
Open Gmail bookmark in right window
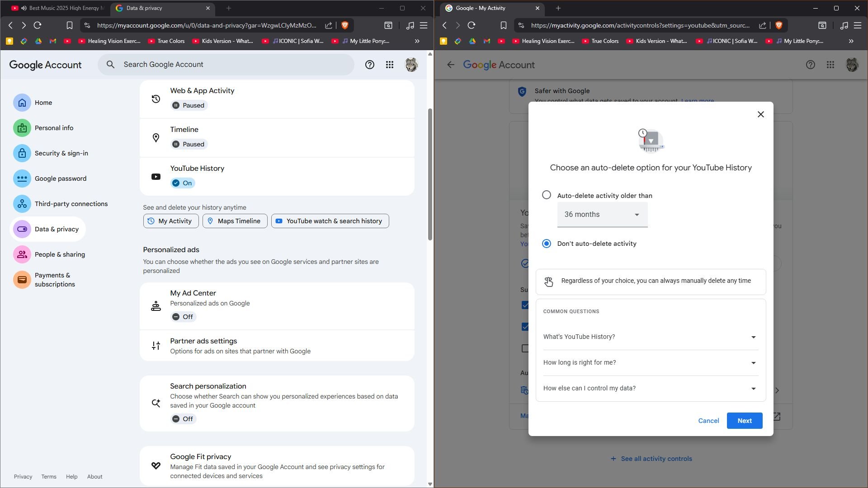(487, 41)
